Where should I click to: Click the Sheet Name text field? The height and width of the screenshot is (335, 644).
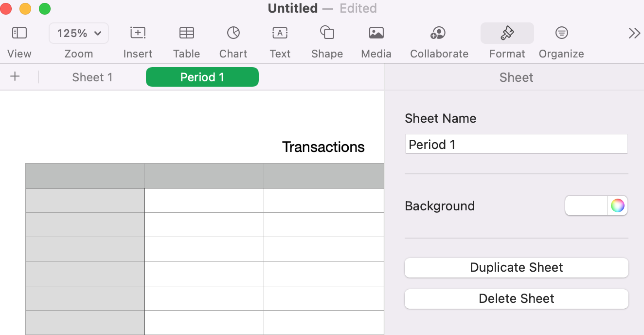516,145
